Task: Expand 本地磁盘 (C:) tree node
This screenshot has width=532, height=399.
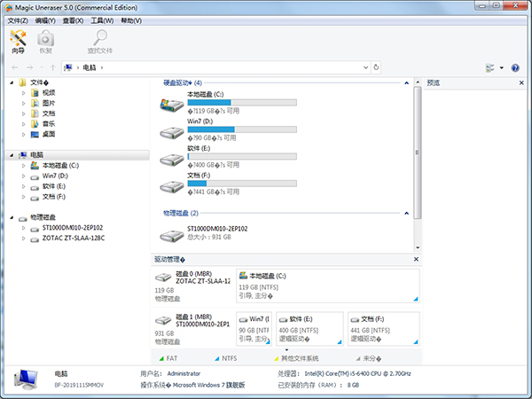Action: (23, 166)
